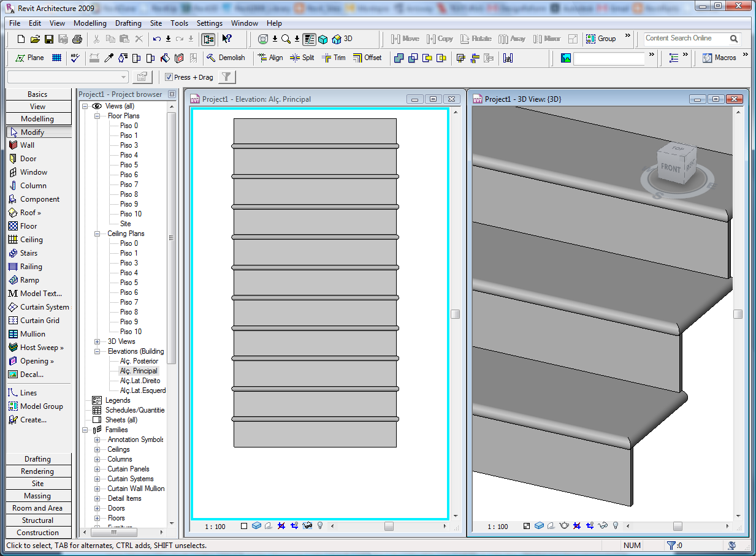Click the Demolish hammer tool

click(x=225, y=58)
